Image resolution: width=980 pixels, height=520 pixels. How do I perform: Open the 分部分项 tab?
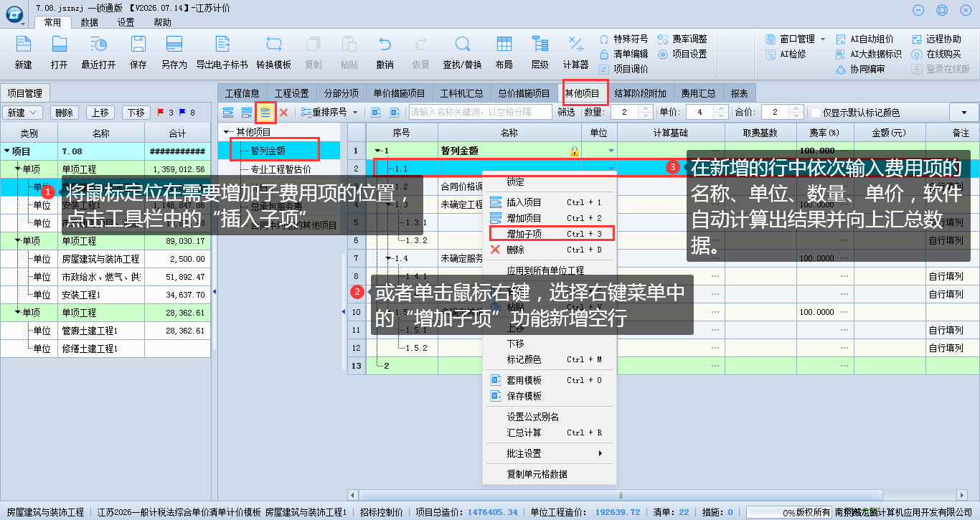click(x=341, y=93)
